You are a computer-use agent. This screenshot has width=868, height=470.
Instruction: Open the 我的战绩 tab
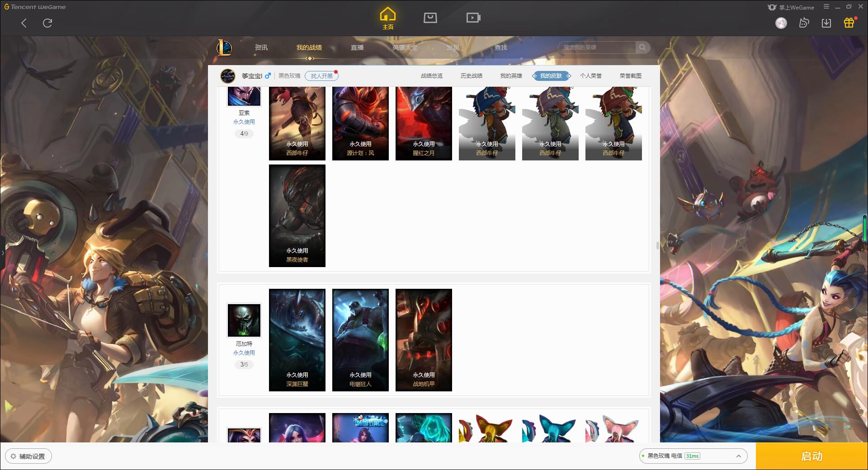click(309, 47)
